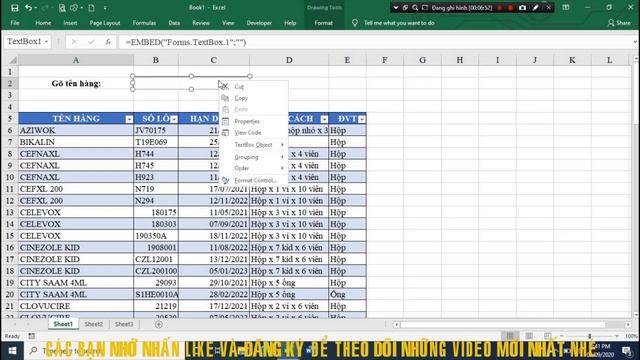Image resolution: width=640 pixels, height=360 pixels.
Task: Open the Page Layout ribbon tab
Action: point(105,23)
